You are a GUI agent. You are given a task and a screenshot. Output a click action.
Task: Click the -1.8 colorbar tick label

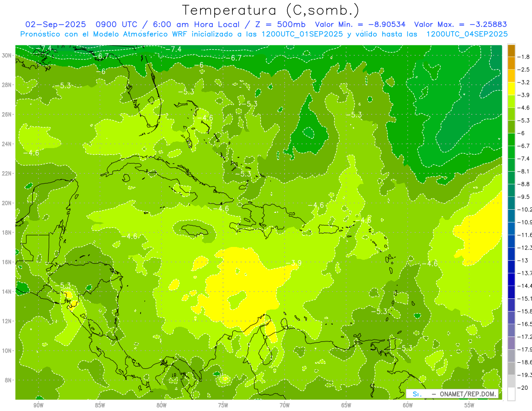(x=524, y=57)
